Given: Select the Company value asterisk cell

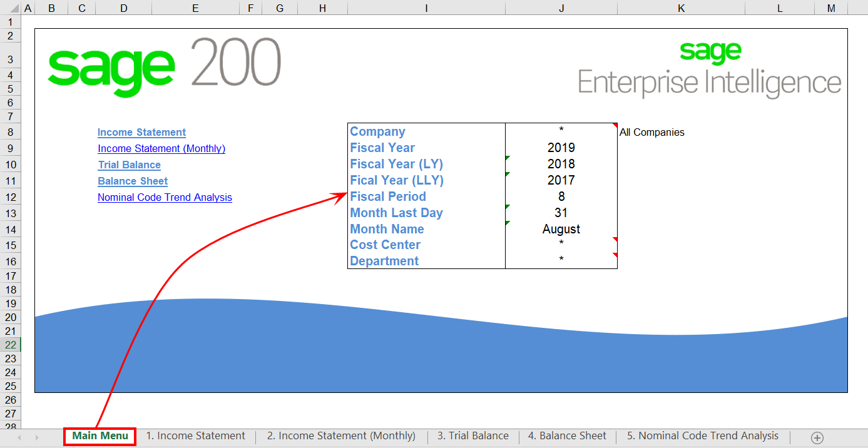Looking at the screenshot, I should pos(561,131).
